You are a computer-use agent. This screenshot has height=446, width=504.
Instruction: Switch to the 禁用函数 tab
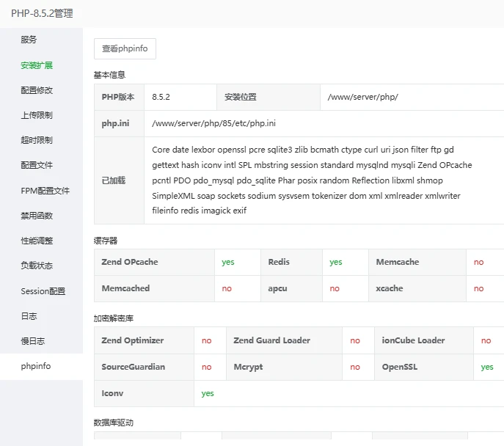click(x=37, y=216)
